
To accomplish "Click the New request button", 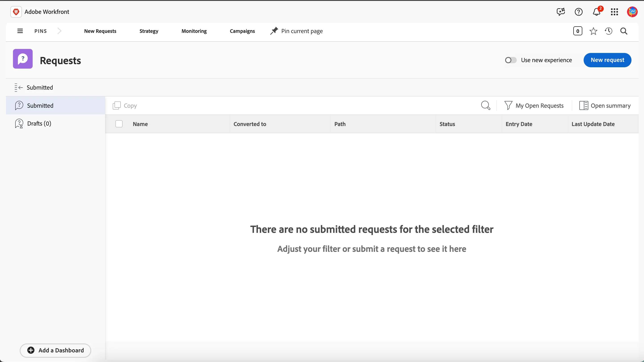I will 607,60.
